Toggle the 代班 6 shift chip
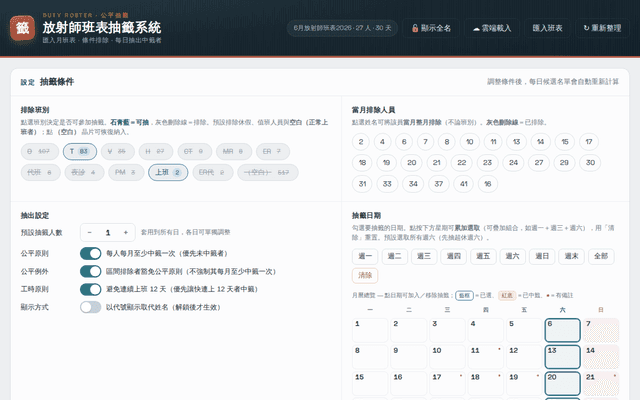 click(40, 172)
